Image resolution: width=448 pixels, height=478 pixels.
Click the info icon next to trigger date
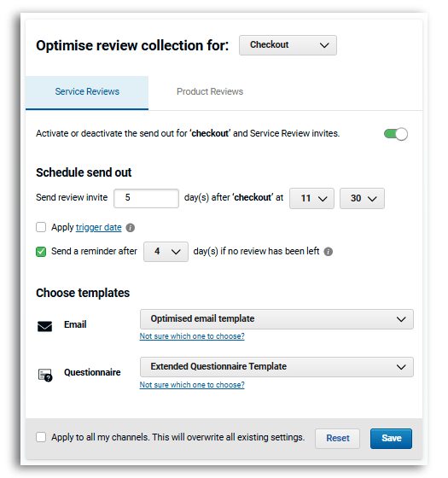[130, 228]
